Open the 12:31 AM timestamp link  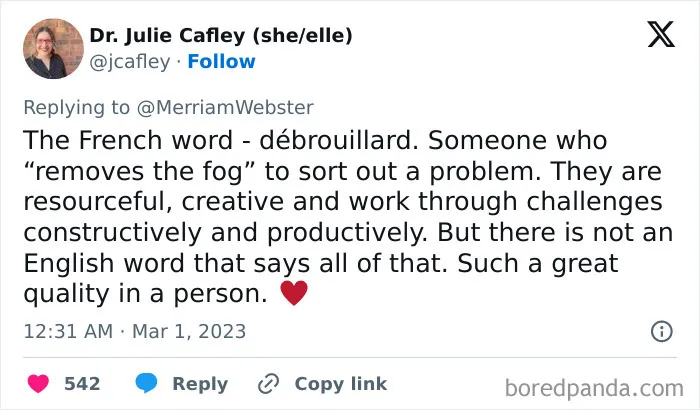68,331
